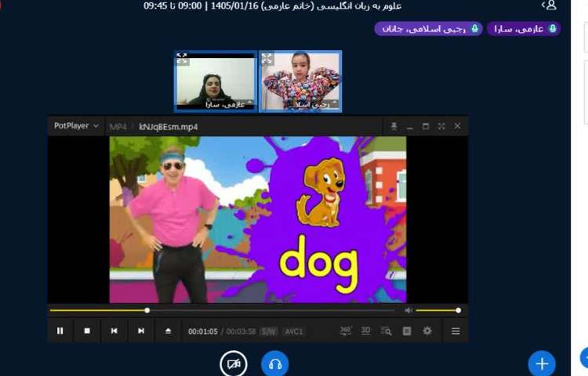Click the blue headphones audio button
The width and height of the screenshot is (588, 376).
pos(275,363)
